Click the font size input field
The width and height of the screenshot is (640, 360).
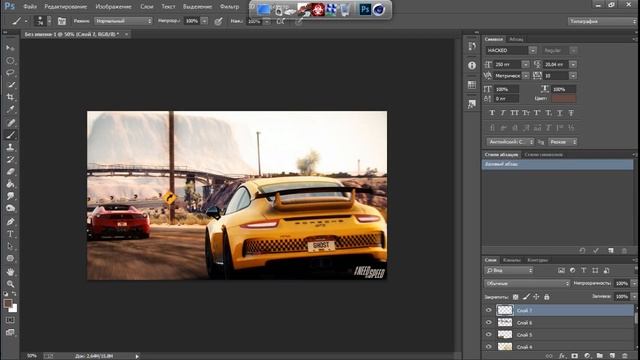click(x=507, y=64)
